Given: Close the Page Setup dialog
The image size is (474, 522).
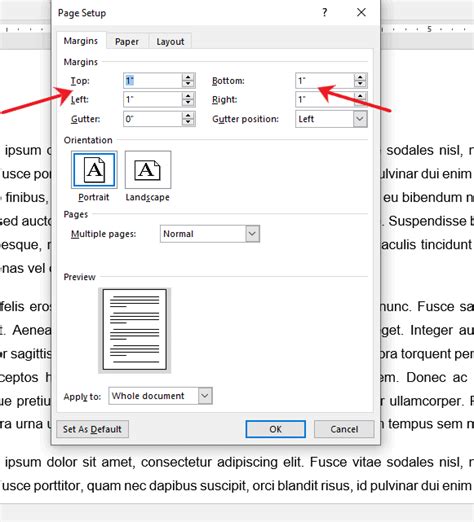Looking at the screenshot, I should click(x=361, y=13).
